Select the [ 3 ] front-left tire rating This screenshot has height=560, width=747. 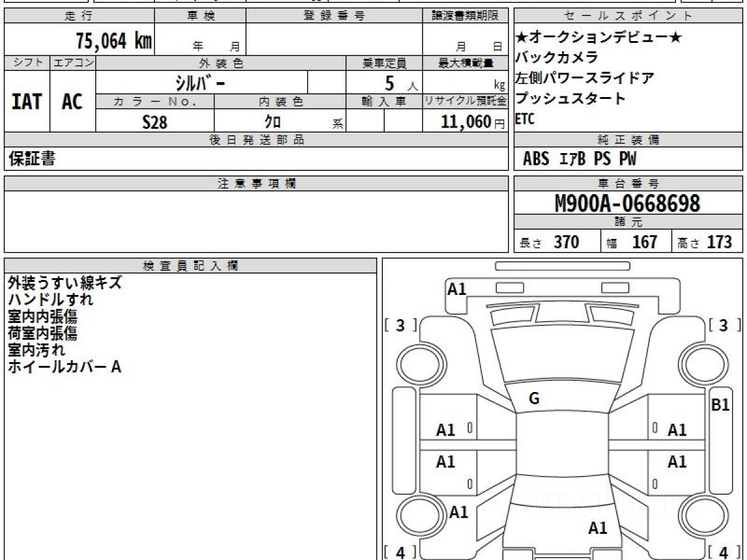point(401,325)
